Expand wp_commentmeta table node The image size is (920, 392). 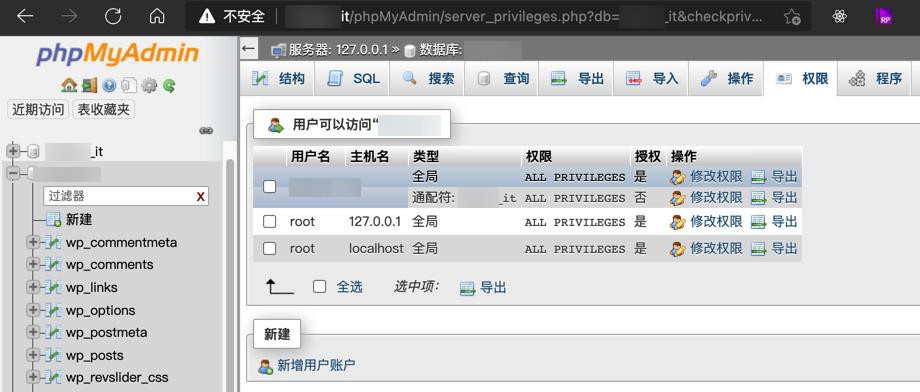point(33,242)
